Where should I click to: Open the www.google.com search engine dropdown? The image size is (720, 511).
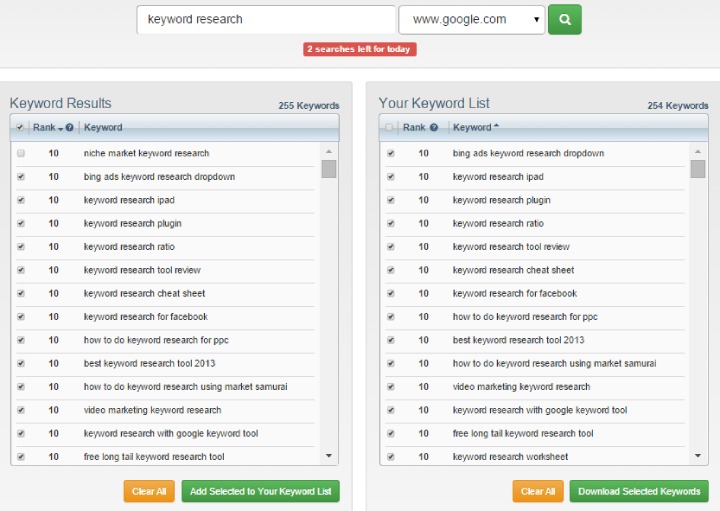point(470,19)
